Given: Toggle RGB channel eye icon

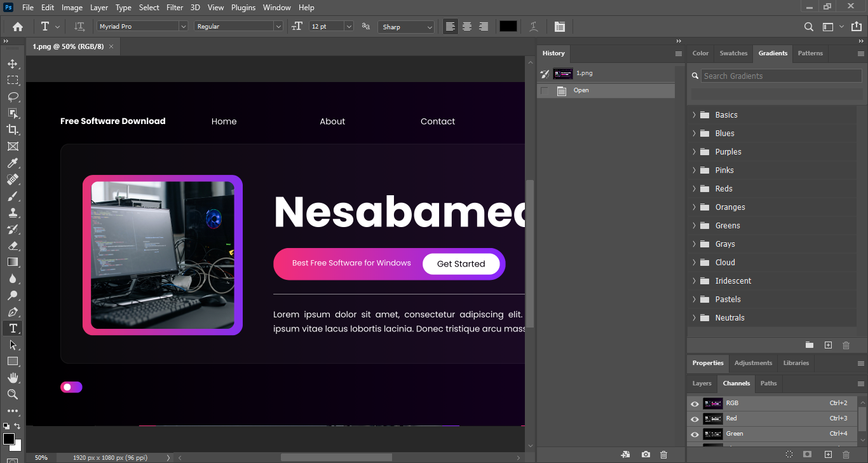Looking at the screenshot, I should (695, 403).
